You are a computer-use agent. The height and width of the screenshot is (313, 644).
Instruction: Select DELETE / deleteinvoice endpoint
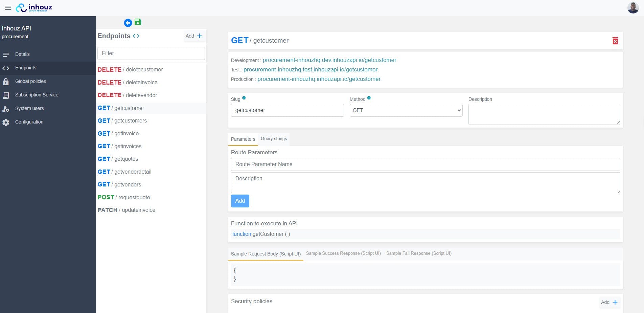point(151,82)
